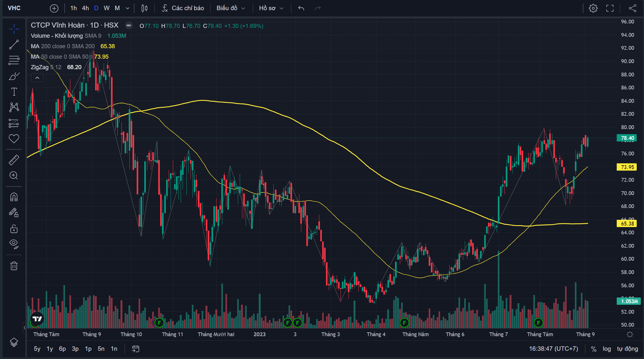This screenshot has height=359, width=644.
Task: Toggle lock all drawing tools
Action: [x=14, y=229]
